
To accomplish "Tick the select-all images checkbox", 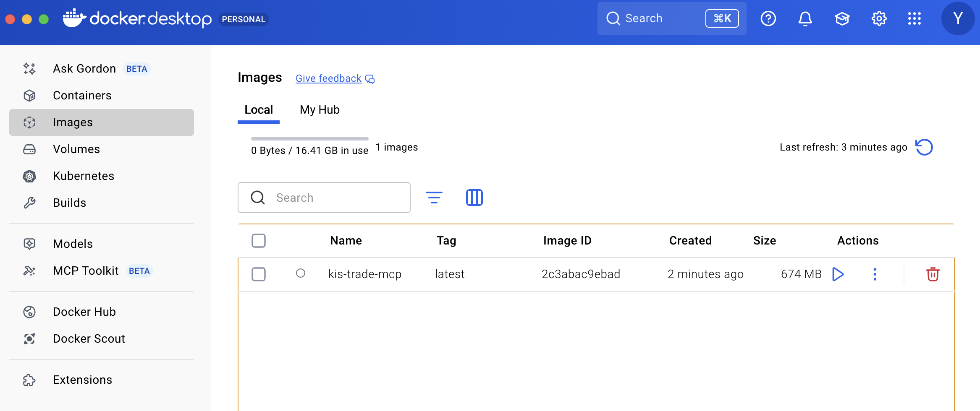I will (259, 241).
